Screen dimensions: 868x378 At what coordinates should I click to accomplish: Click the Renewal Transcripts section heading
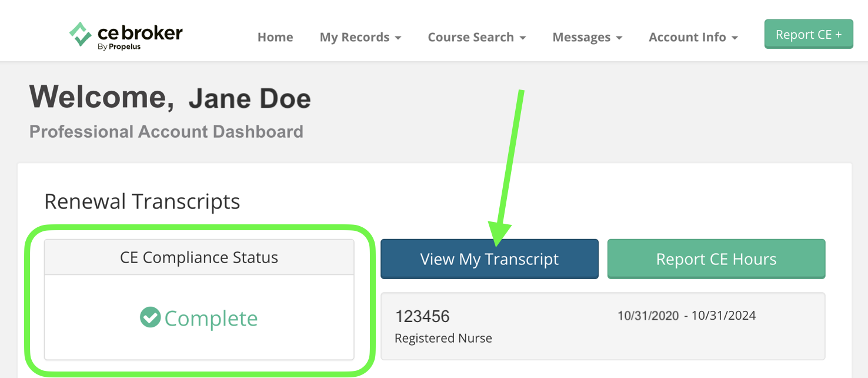[142, 201]
